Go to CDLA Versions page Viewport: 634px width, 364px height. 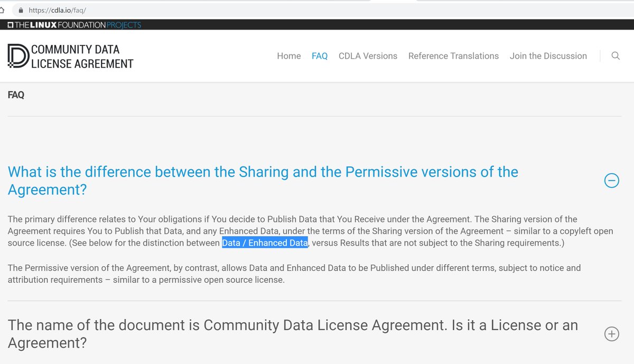click(368, 56)
